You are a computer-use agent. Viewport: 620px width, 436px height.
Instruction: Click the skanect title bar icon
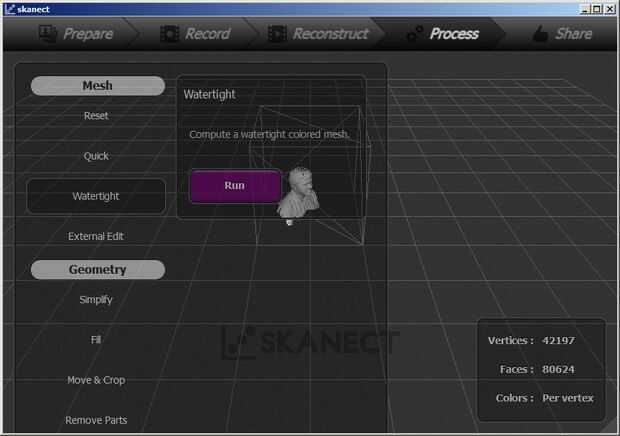coord(10,9)
